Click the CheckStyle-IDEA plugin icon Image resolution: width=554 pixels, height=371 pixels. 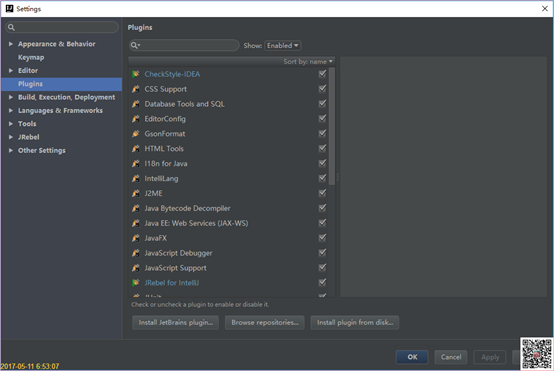point(136,74)
